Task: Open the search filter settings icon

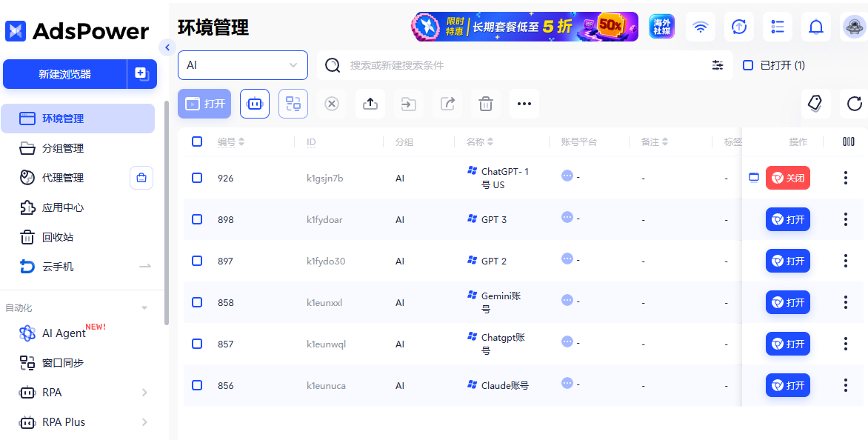Action: click(718, 65)
